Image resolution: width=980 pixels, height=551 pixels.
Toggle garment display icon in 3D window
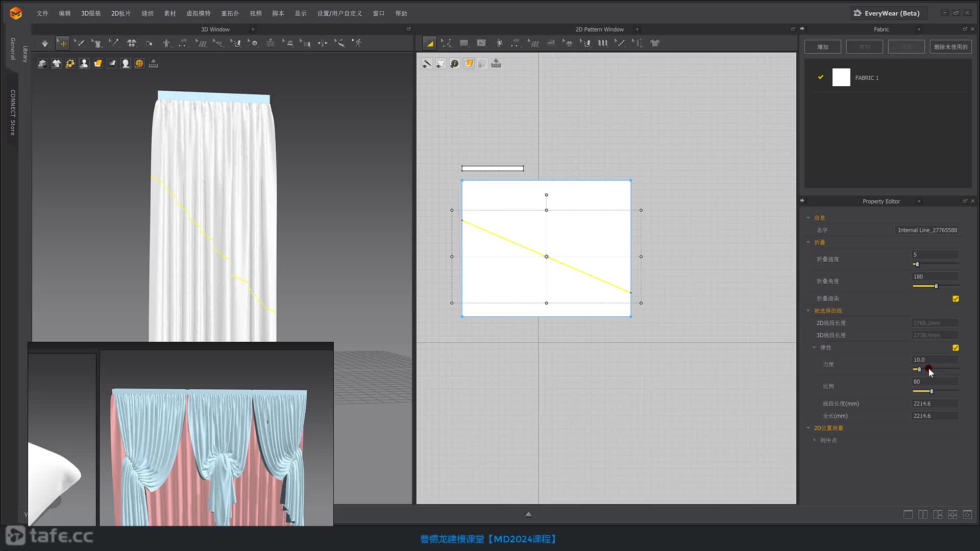pyautogui.click(x=56, y=63)
